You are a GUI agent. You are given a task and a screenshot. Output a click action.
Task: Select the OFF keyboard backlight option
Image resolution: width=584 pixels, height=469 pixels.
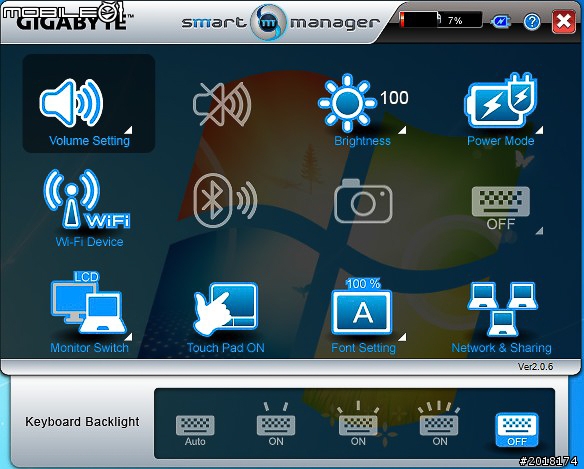517,430
